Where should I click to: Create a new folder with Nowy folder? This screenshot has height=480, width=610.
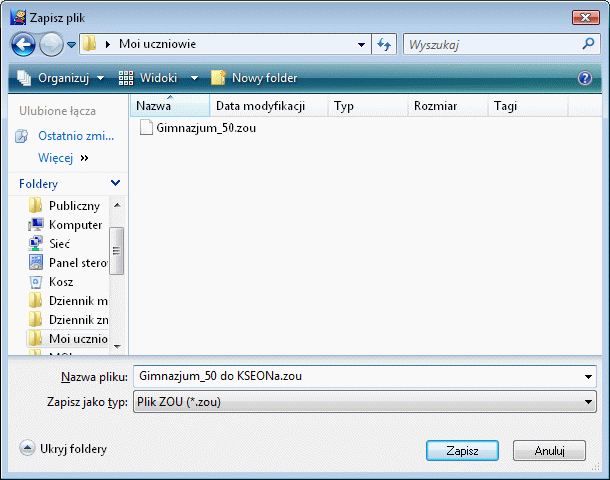pos(254,78)
